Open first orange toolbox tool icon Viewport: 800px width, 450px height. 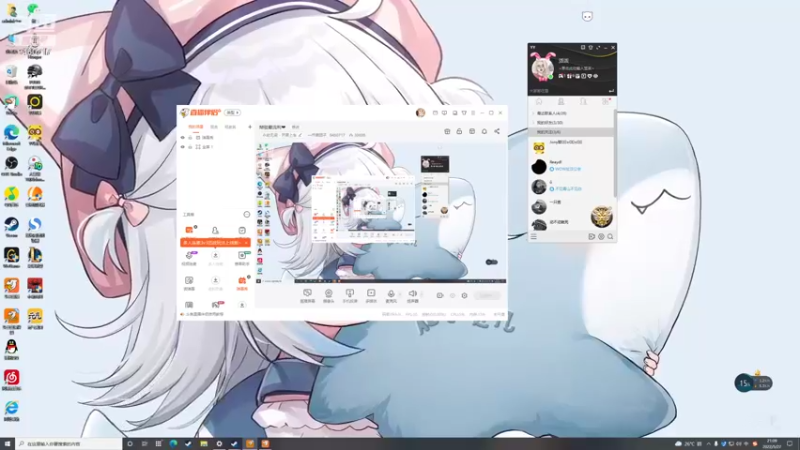coord(189,230)
